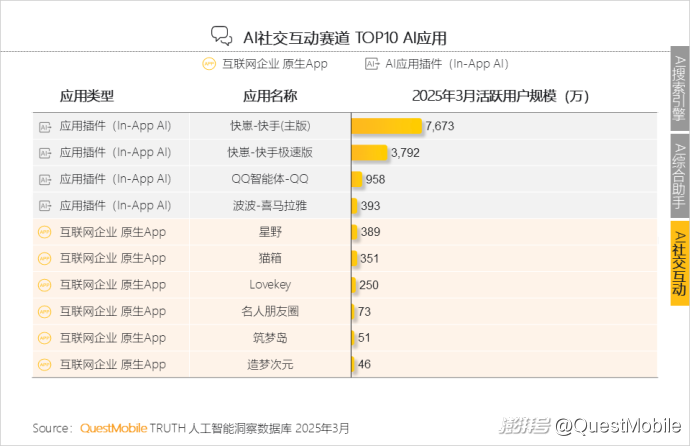The height and width of the screenshot is (446, 690).
Task: Click the AI plugin icon in the 快手极速版 row
Action: coord(45,153)
